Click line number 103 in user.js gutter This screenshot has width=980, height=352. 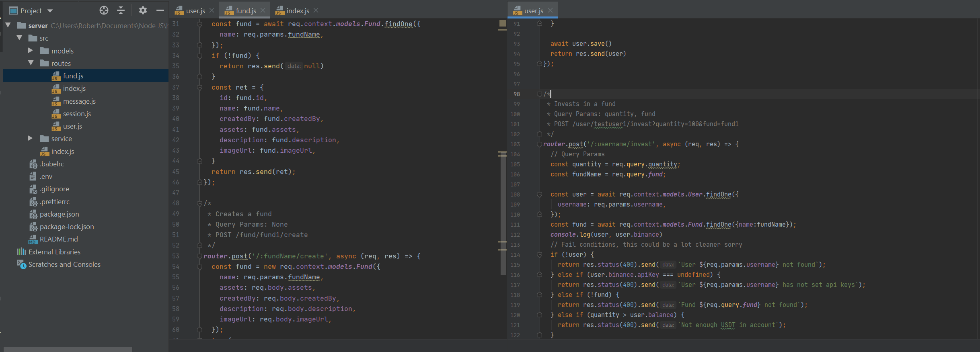515,144
